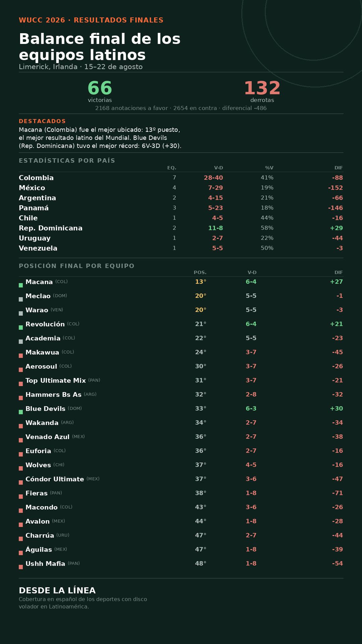Click the %V column header

point(269,168)
